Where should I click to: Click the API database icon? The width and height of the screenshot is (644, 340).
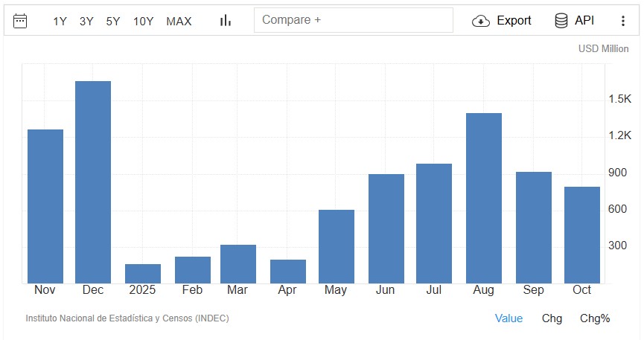pos(561,21)
